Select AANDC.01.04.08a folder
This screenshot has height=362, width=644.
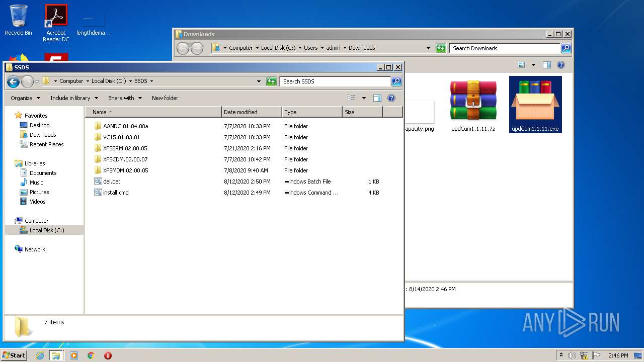tap(125, 126)
